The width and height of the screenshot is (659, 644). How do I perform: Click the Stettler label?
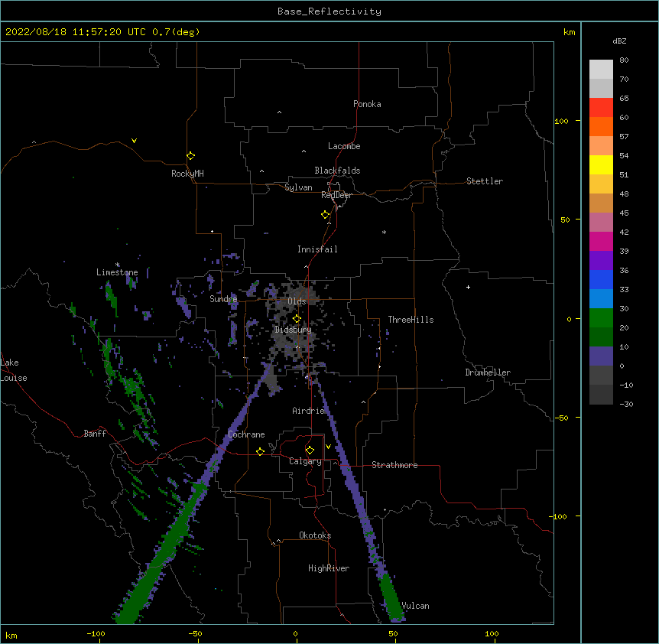pos(485,181)
